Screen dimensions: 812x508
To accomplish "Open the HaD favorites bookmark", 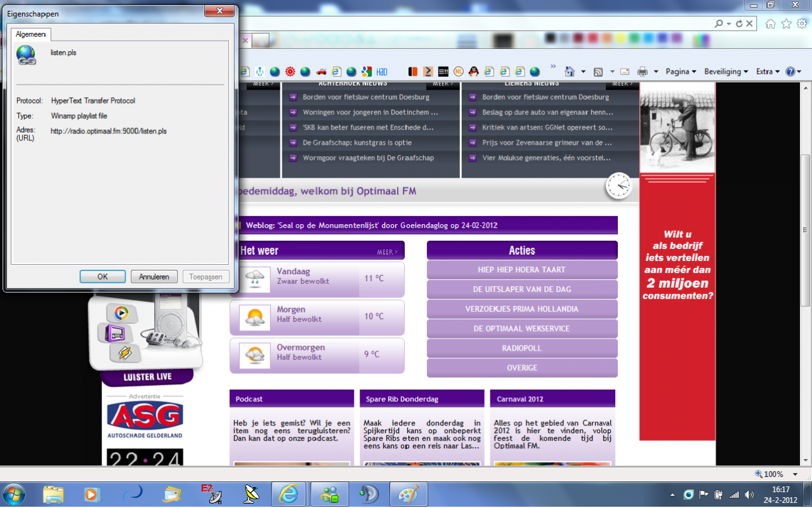I will click(x=383, y=72).
